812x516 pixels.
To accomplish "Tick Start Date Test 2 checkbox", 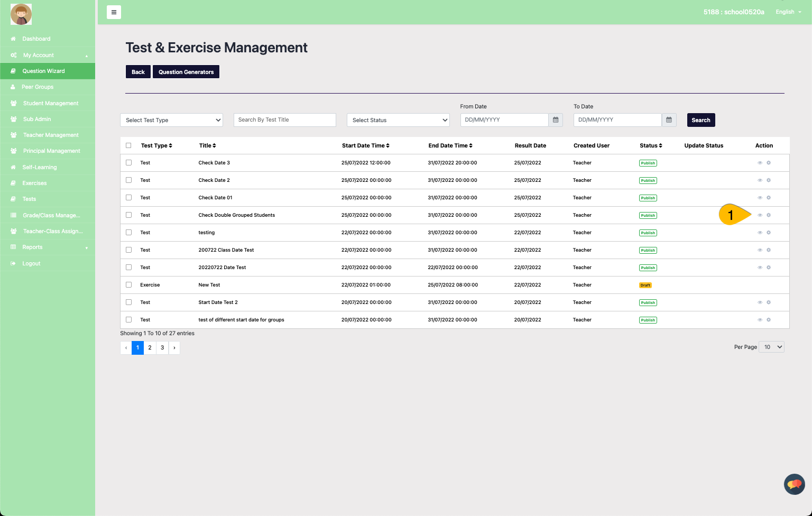I will [x=128, y=302].
